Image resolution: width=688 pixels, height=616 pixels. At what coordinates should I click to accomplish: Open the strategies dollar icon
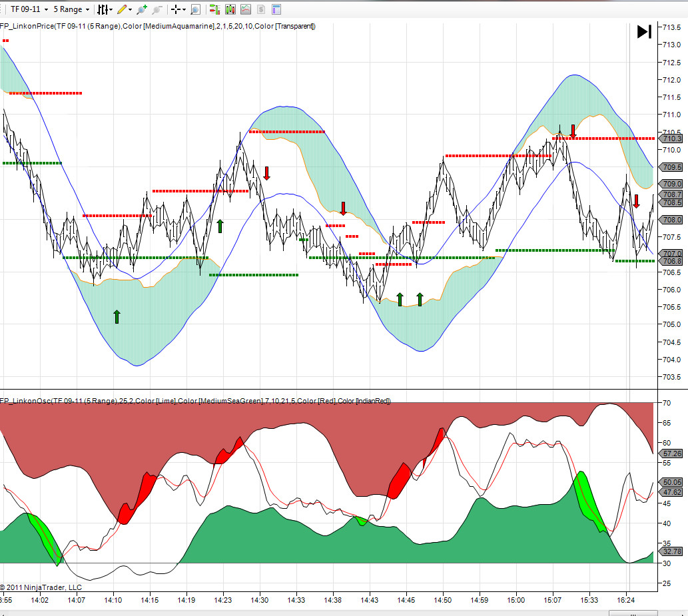coord(261,9)
